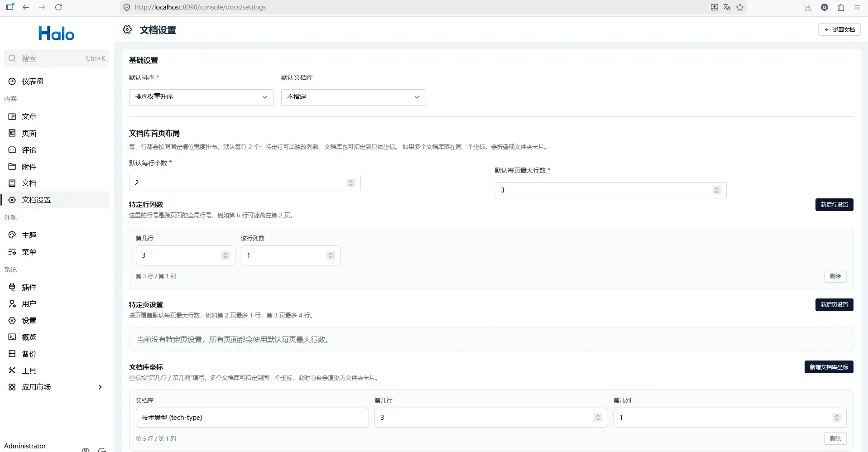868x452 pixels.
Task: Click the 菜单 menu icon in sidebar
Action: [x=12, y=252]
